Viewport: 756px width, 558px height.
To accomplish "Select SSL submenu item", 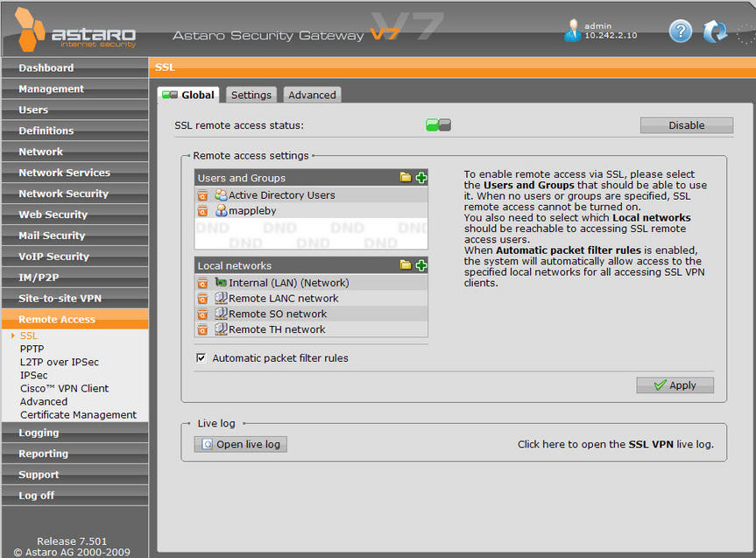I will pyautogui.click(x=28, y=336).
